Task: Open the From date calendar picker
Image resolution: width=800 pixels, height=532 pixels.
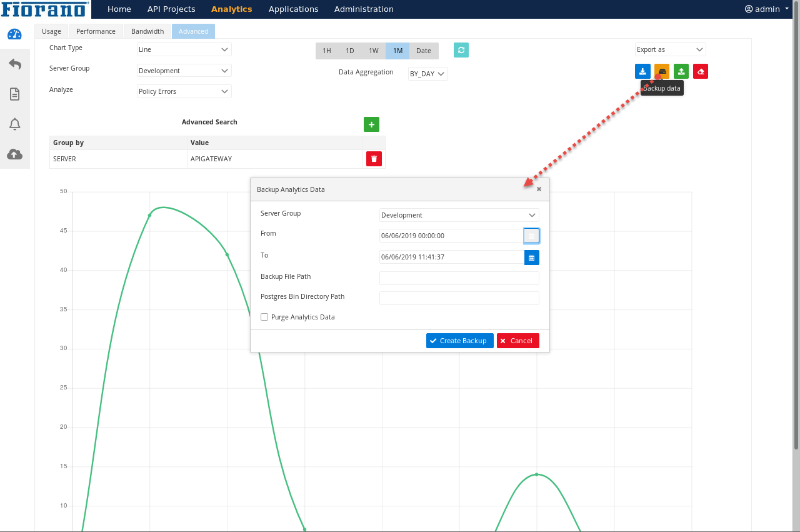Action: [531, 236]
